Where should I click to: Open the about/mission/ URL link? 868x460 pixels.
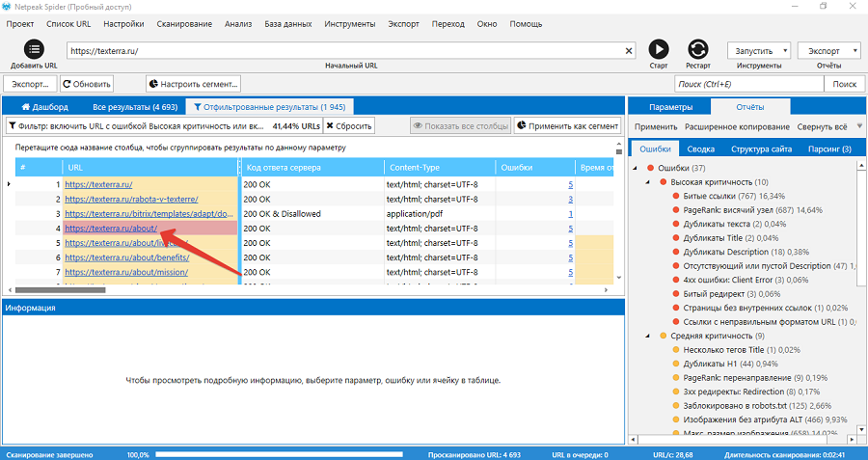tap(126, 272)
